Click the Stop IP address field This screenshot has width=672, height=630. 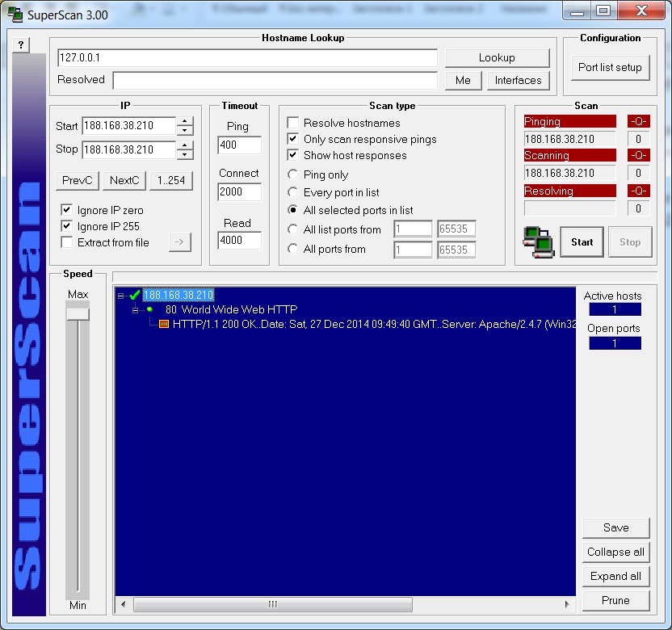tap(129, 150)
